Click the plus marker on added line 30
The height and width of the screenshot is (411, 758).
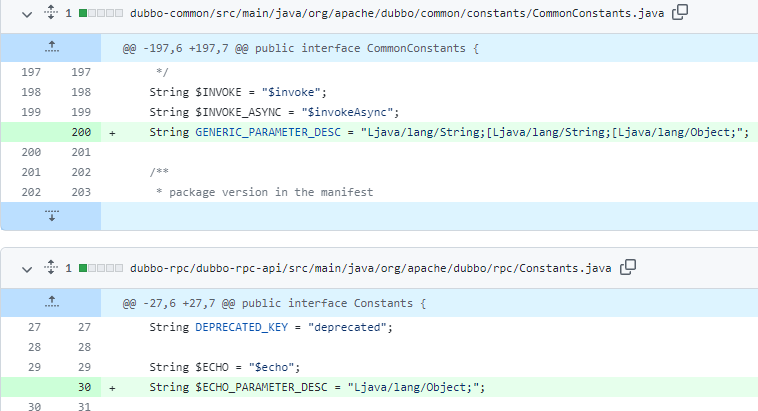tap(112, 388)
